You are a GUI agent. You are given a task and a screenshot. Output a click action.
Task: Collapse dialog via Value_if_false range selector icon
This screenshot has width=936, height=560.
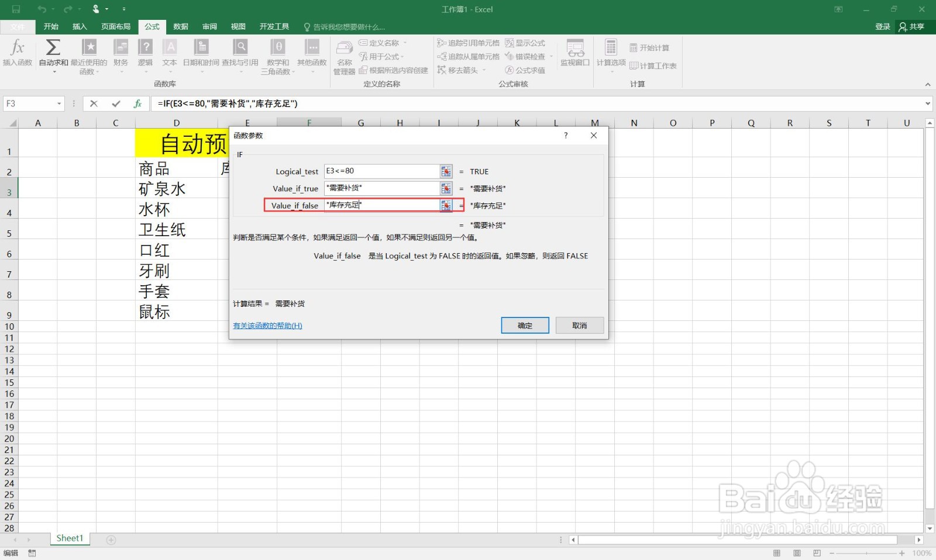click(446, 205)
